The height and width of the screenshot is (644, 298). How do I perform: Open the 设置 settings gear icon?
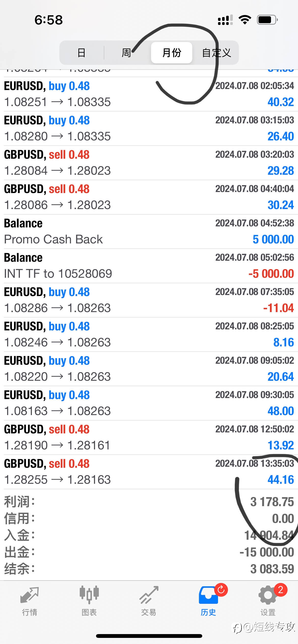268,595
